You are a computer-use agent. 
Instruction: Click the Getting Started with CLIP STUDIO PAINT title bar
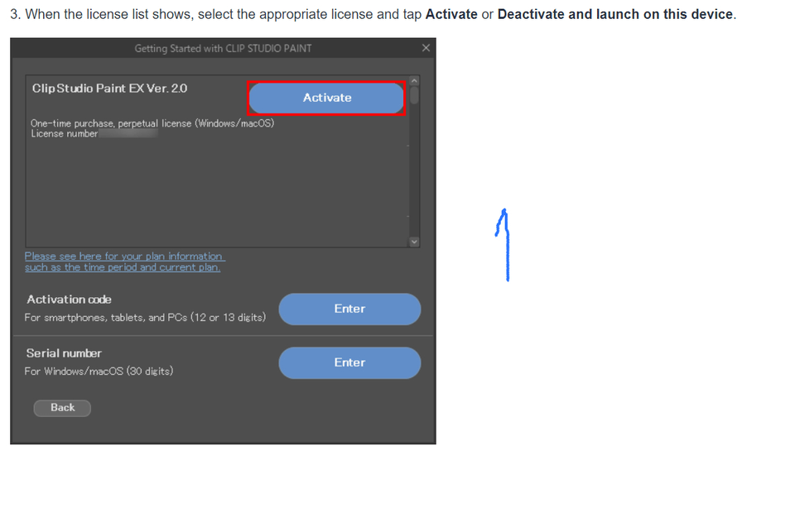(223, 48)
